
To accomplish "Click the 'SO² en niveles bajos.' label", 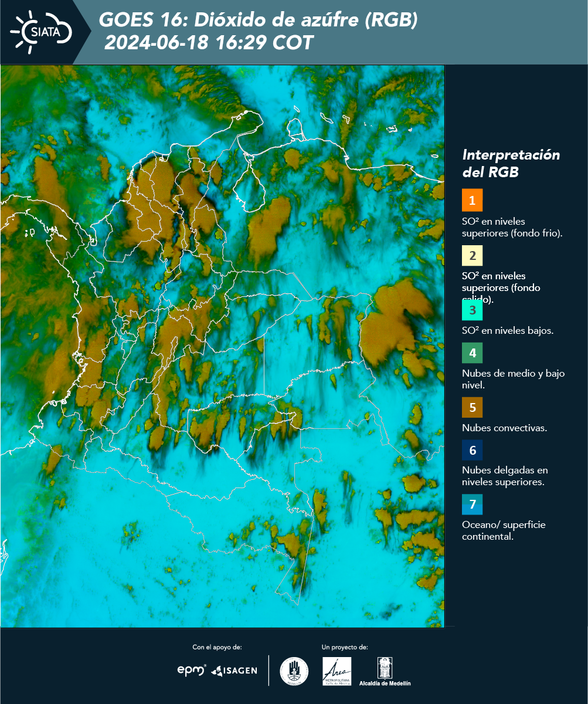I will pyautogui.click(x=508, y=330).
